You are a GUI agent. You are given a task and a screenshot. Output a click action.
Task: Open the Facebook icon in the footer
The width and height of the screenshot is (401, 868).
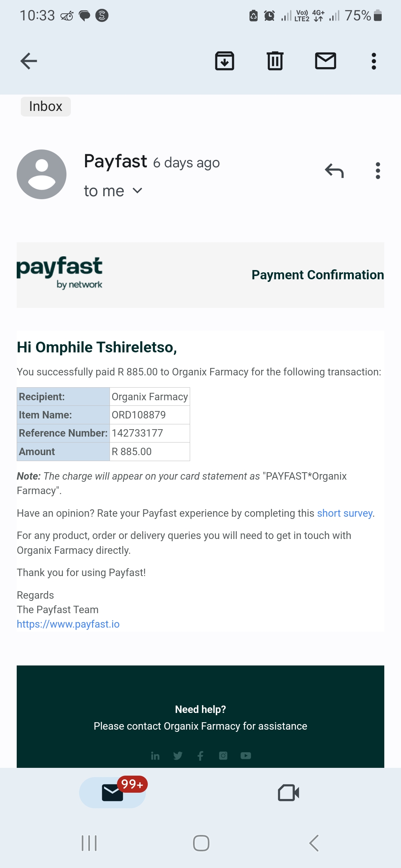[200, 756]
